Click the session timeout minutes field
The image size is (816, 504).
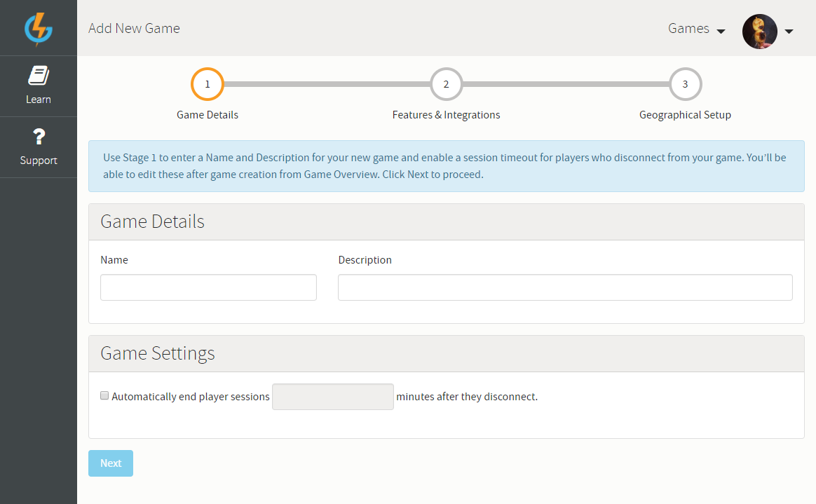(x=332, y=397)
